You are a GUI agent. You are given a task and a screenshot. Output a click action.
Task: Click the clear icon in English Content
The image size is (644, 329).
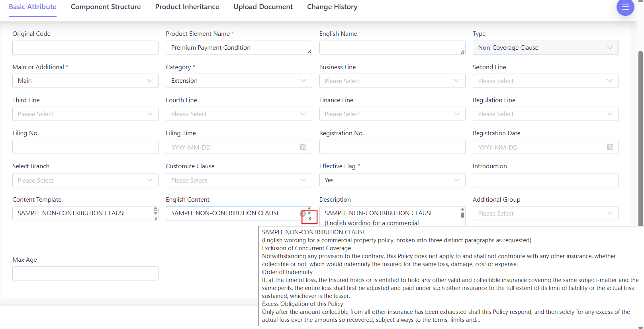coord(303,214)
